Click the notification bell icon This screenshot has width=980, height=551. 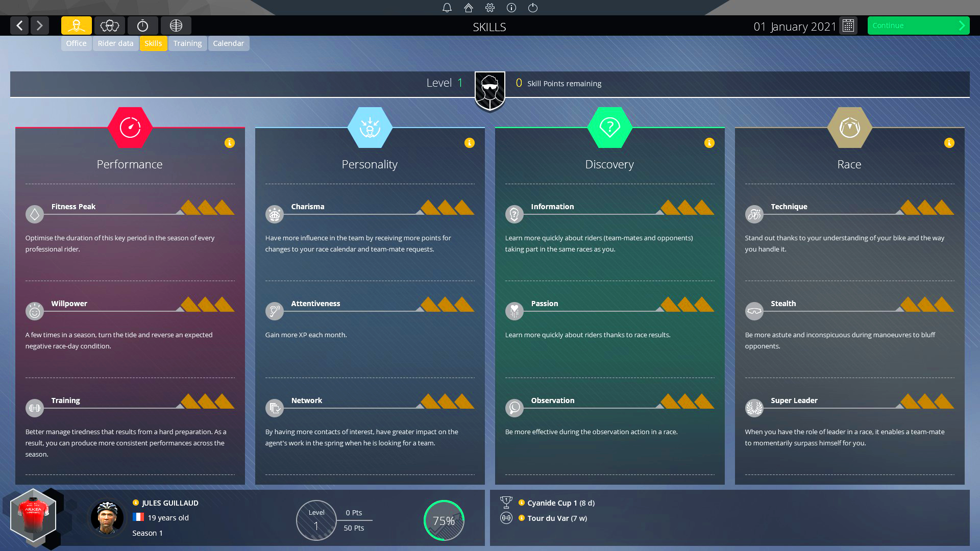click(x=446, y=8)
